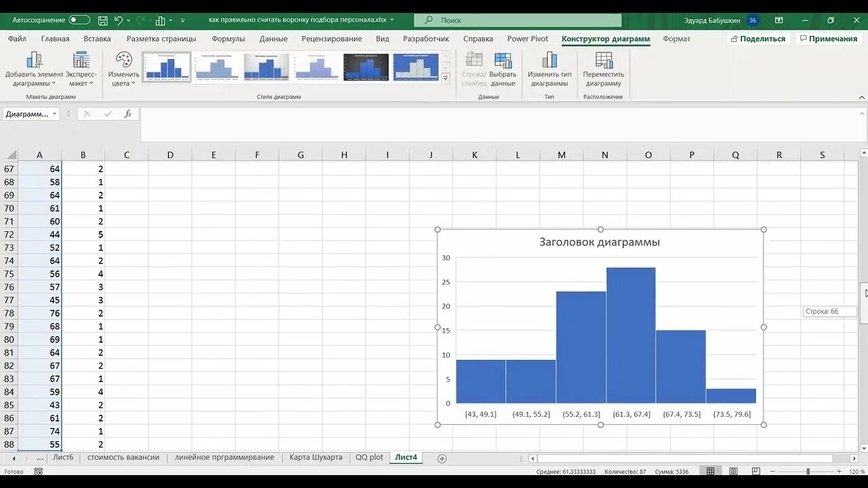Open the file name dropdown in title bar
This screenshot has width=868, height=488.
(392, 20)
